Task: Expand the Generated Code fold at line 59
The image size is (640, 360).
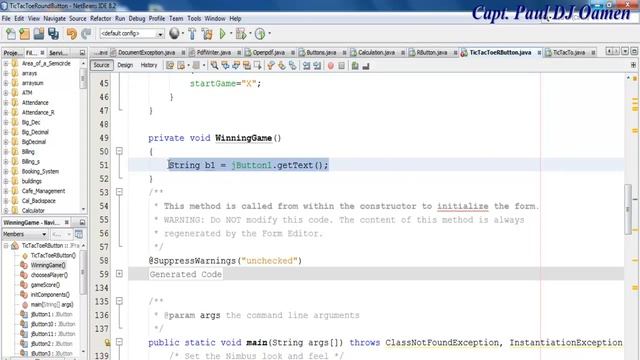Action: pos(119,274)
